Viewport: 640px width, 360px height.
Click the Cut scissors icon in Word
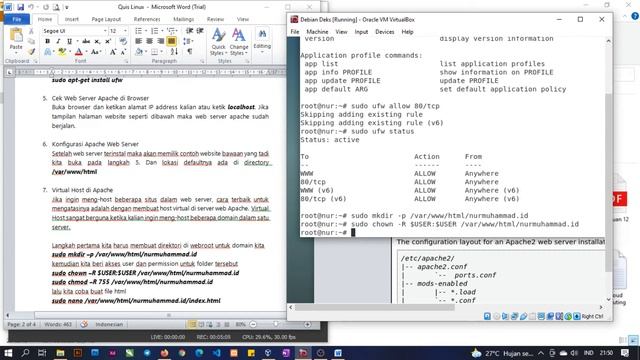(31, 31)
